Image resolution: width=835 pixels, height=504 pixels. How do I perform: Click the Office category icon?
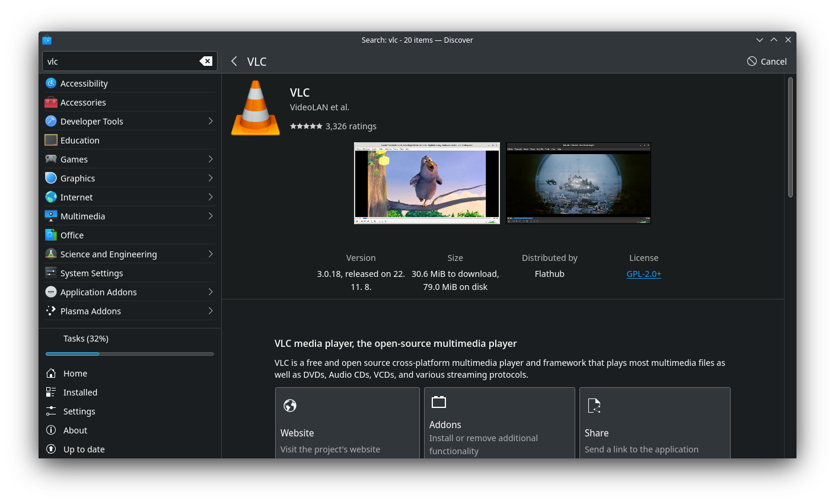(51, 235)
